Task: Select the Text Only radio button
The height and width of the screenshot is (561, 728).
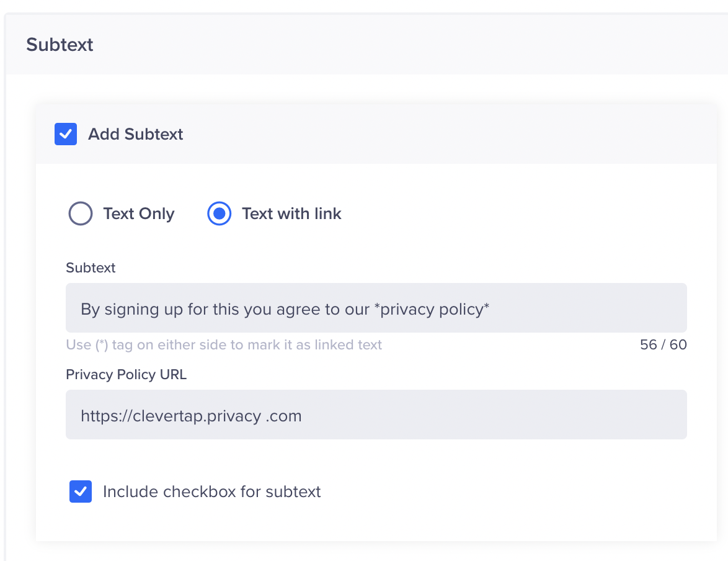Action: point(81,213)
